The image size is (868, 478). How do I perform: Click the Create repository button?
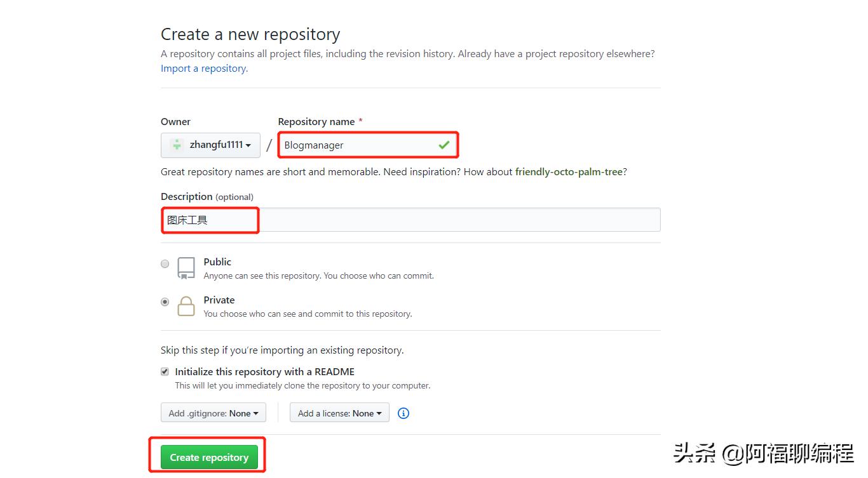(x=209, y=457)
